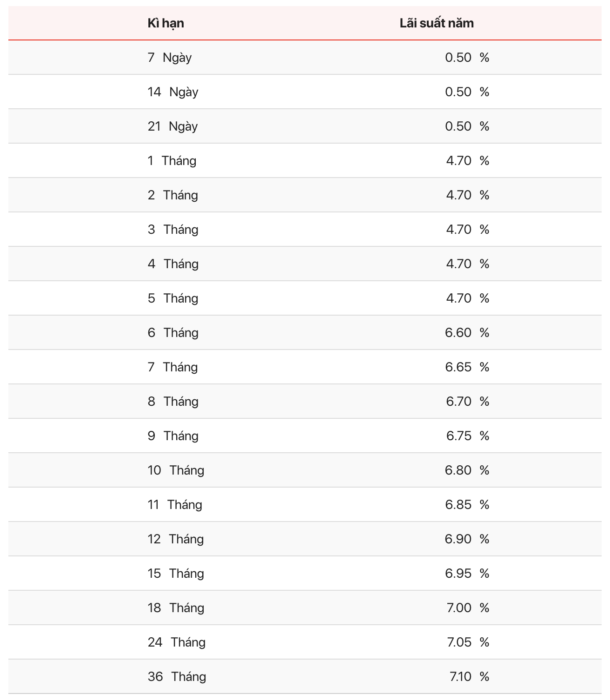
Task: Select the 14 Ngày term row
Action: (305, 92)
